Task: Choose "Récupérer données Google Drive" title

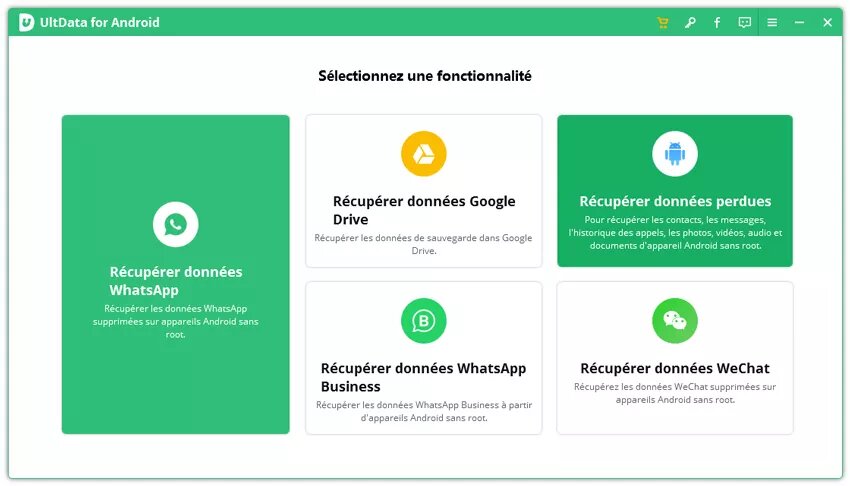Action: (424, 210)
